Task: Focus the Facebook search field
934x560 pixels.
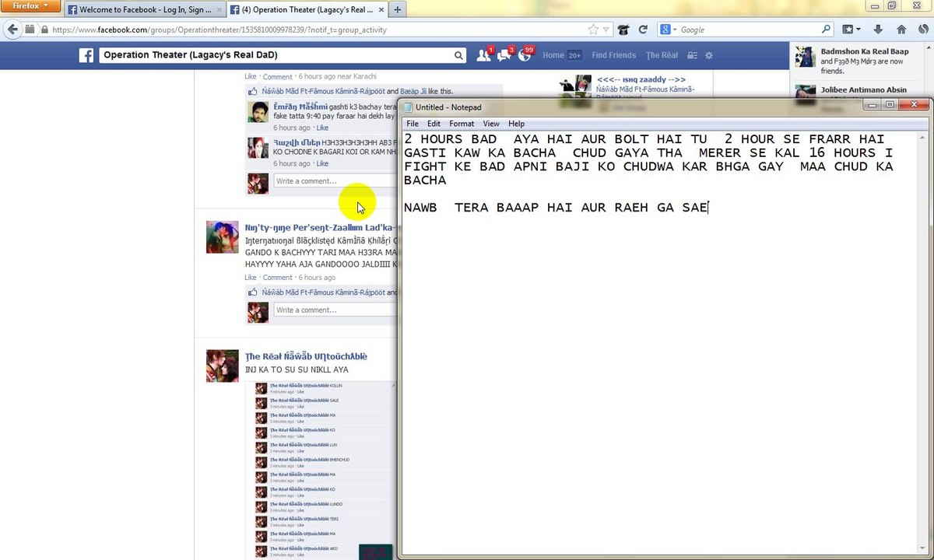Action: [276, 55]
